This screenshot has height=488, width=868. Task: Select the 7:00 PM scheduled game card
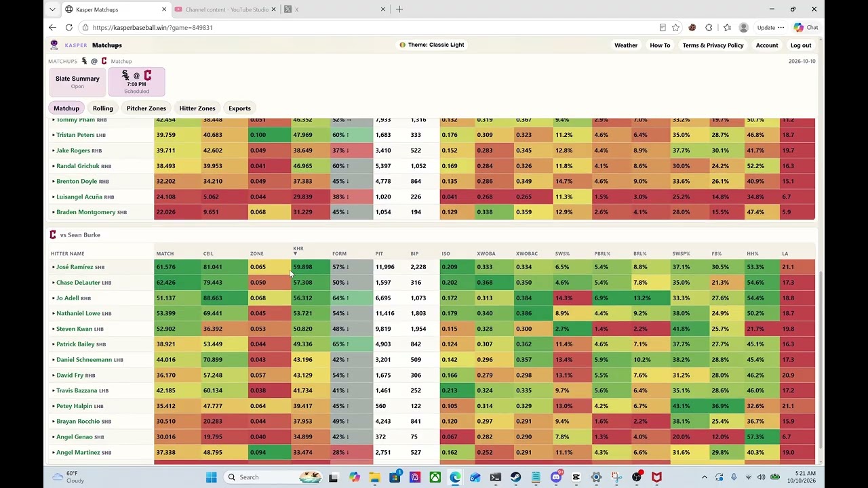coord(136,82)
